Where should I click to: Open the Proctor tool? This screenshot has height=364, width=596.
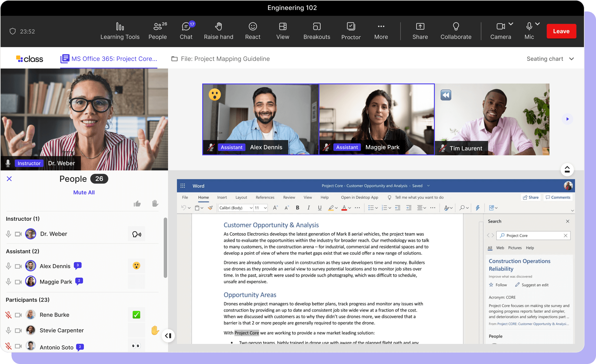[x=351, y=31]
